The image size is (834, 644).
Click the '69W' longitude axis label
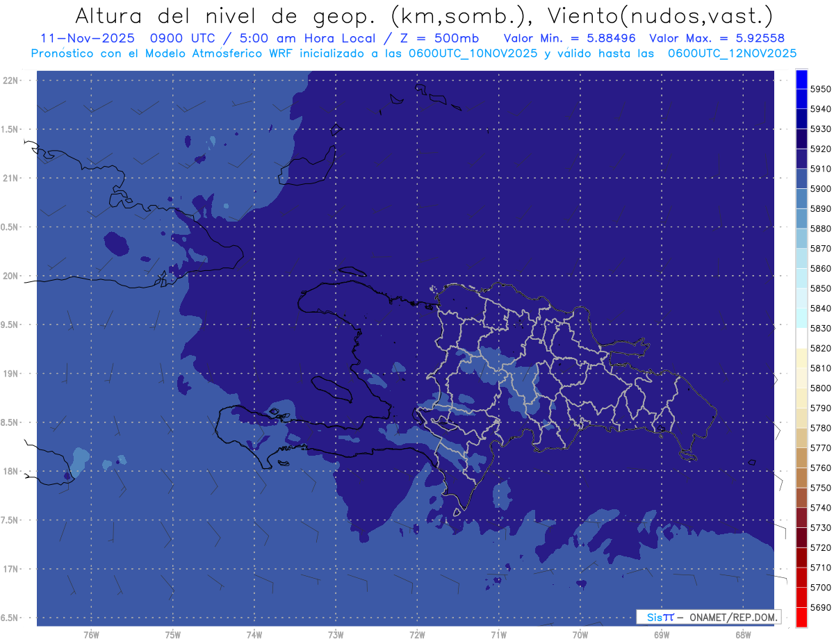point(662,634)
